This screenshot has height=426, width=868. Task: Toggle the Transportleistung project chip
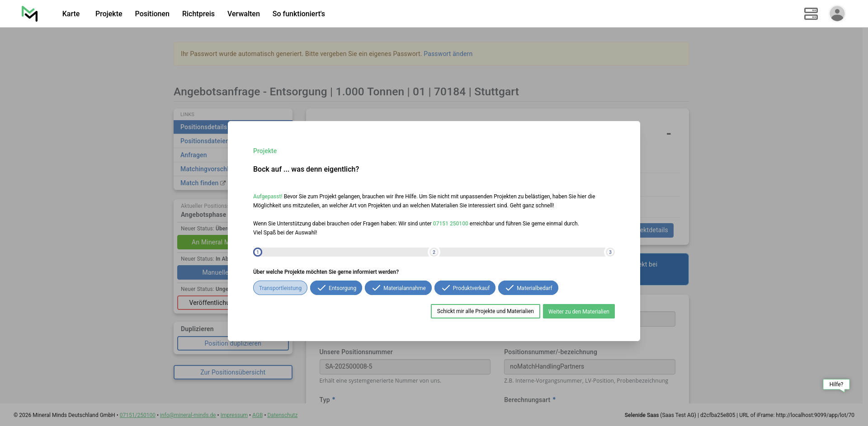pyautogui.click(x=280, y=288)
